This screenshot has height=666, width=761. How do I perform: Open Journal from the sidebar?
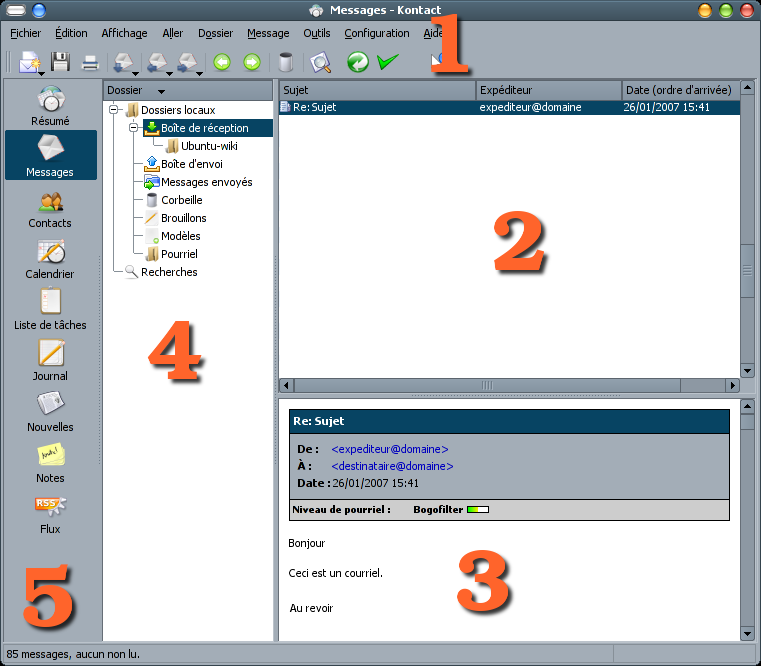(50, 360)
